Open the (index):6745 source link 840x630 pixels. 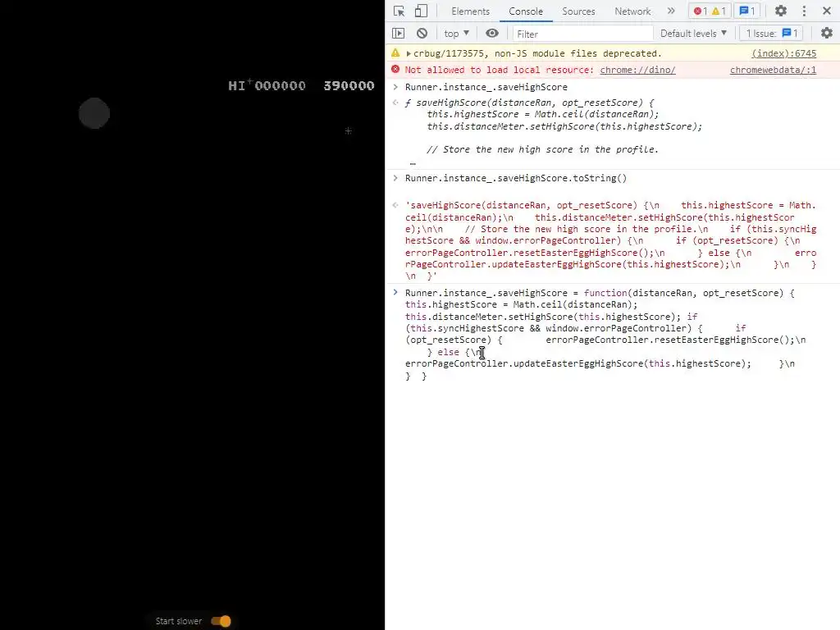[x=783, y=53]
